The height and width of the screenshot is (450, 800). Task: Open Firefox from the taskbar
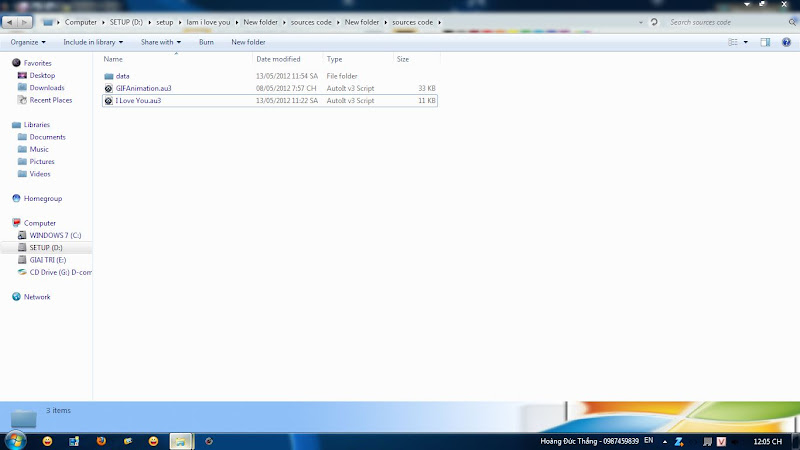pyautogui.click(x=100, y=440)
